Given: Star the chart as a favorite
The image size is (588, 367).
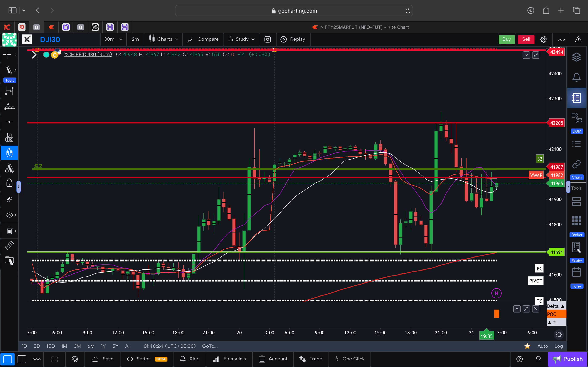Looking at the screenshot, I should point(527,346).
